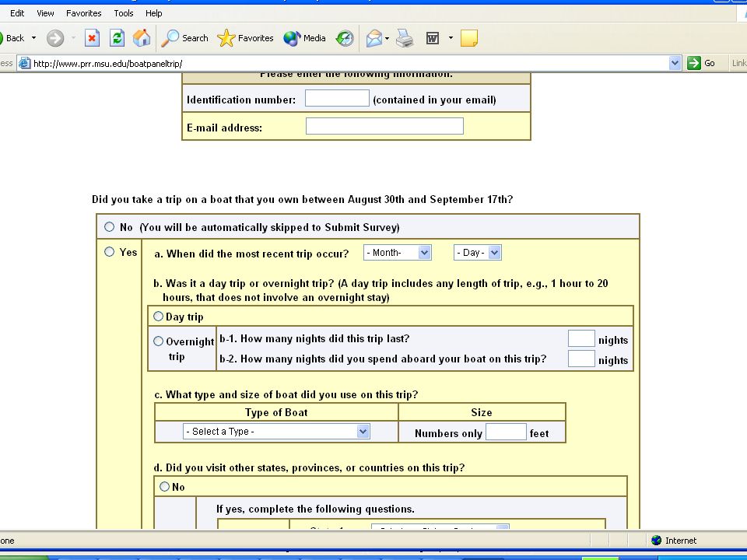This screenshot has width=747, height=560.
Task: Open the Mail dropdown arrow
Action: coord(387,38)
